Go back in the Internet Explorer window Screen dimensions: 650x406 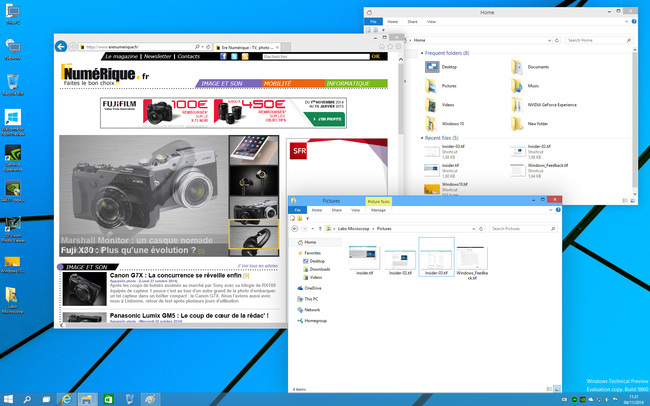(x=61, y=46)
